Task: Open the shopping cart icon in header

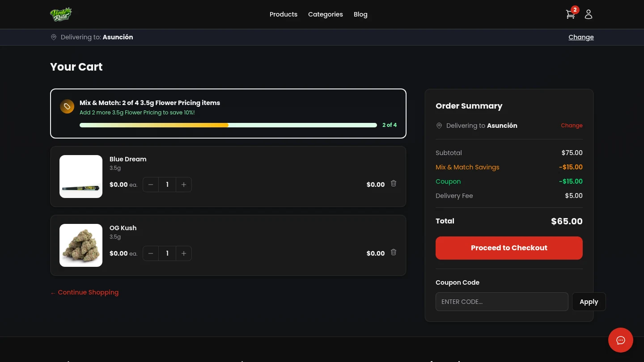Action: 570,14
